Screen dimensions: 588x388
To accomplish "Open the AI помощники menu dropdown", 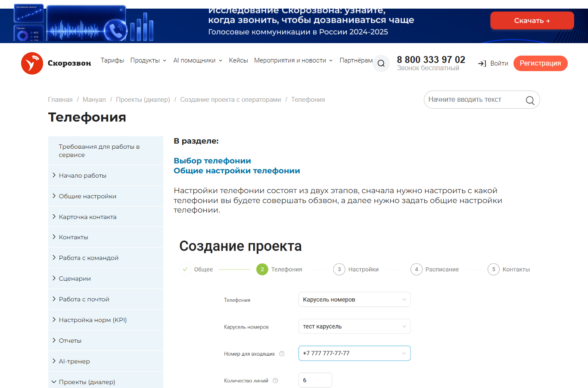I will (x=198, y=60).
